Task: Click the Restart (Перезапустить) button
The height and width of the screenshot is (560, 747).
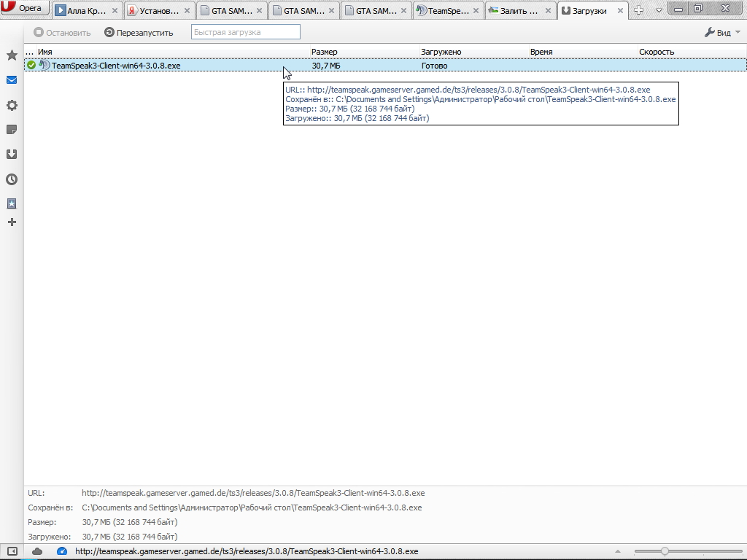Action: [139, 32]
